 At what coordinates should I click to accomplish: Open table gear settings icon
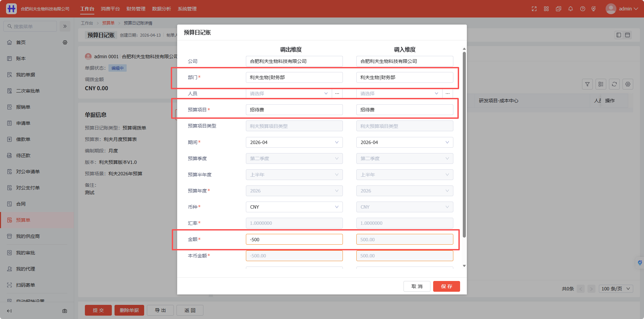628,84
